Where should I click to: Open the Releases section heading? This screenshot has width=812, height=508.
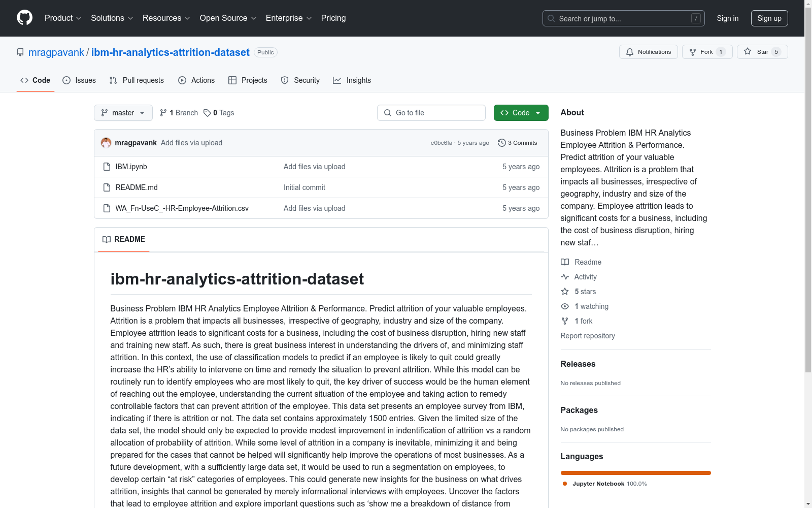coord(578,364)
